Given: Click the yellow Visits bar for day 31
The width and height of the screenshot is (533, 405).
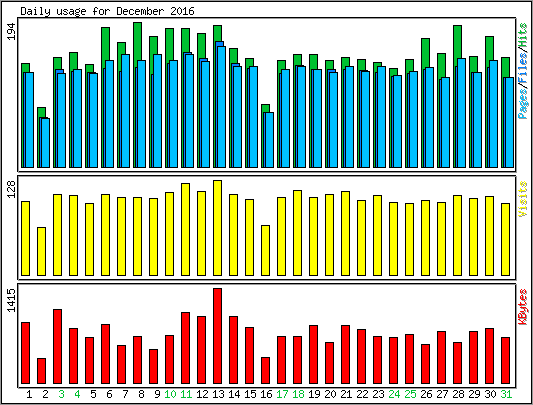Looking at the screenshot, I should (x=505, y=239).
